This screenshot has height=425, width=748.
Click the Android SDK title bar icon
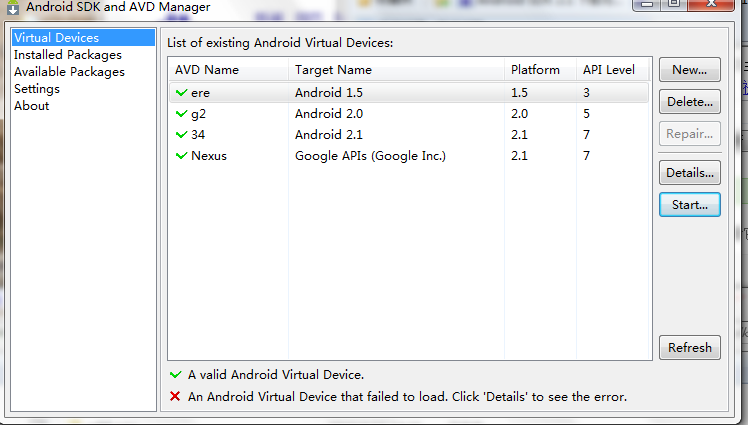click(x=13, y=7)
